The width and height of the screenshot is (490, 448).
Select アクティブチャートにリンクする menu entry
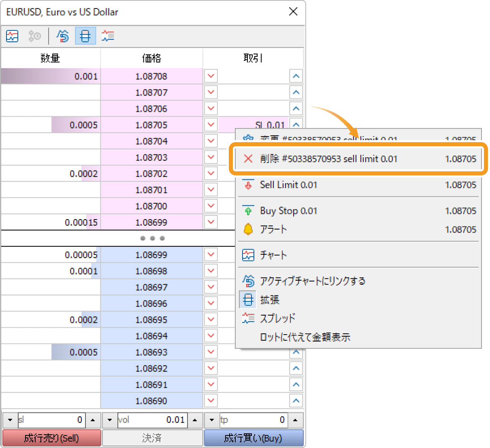tap(358, 281)
